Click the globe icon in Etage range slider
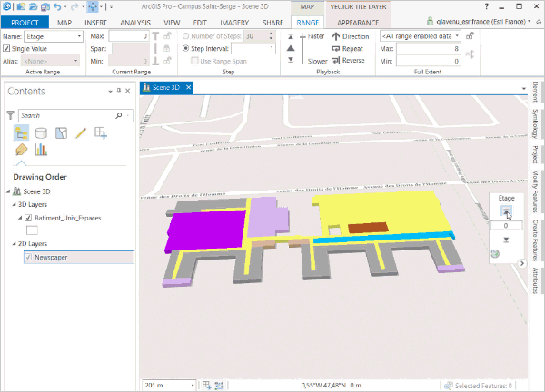Viewport: 545px width, 392px height. pyautogui.click(x=495, y=254)
